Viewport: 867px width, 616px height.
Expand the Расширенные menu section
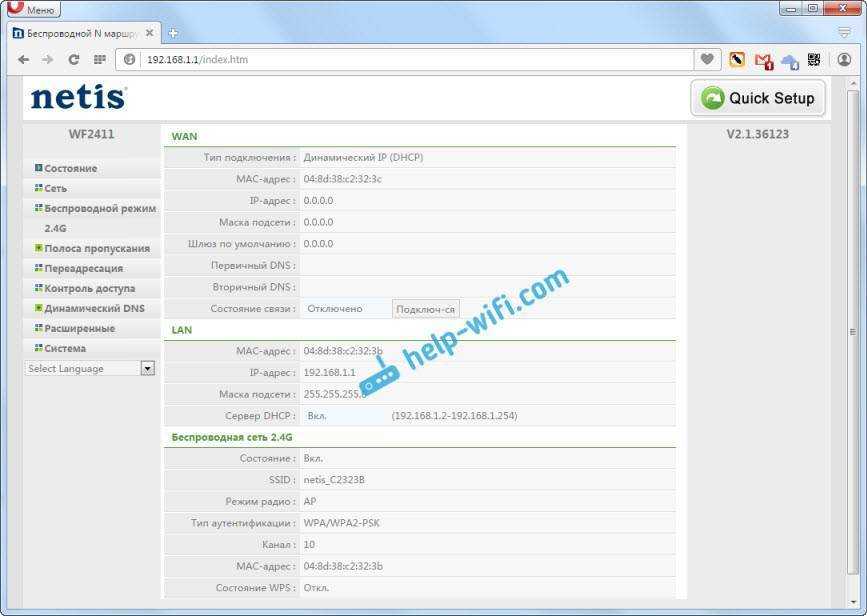(79, 328)
